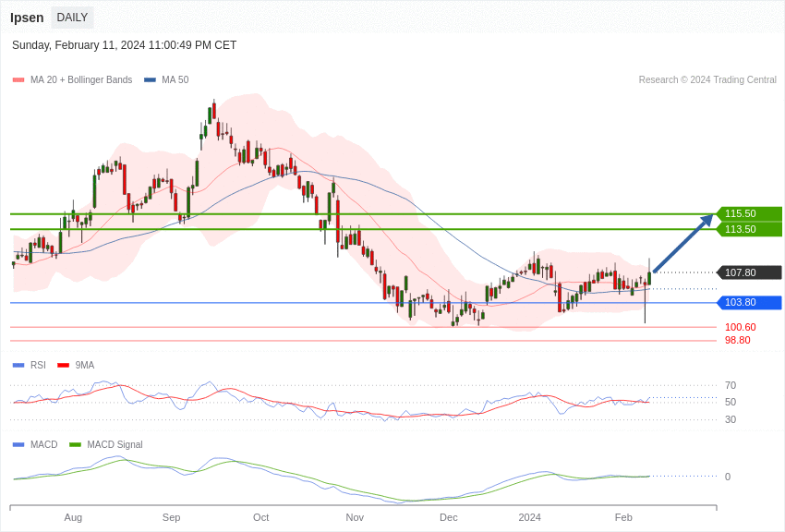
Task: Toggle the RSI legend marker
Action: (x=18, y=365)
